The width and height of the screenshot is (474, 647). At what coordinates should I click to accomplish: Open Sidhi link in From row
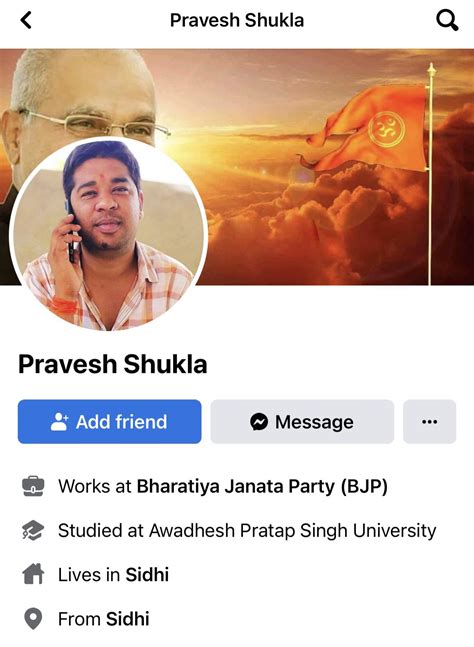127,619
